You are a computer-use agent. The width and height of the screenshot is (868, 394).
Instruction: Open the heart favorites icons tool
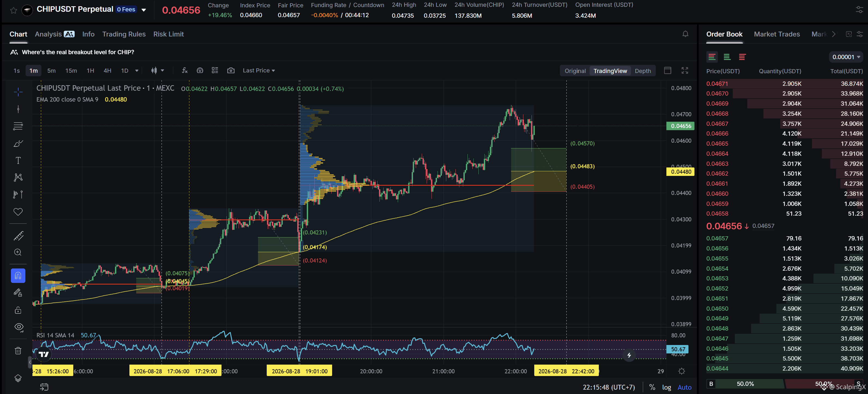point(18,212)
